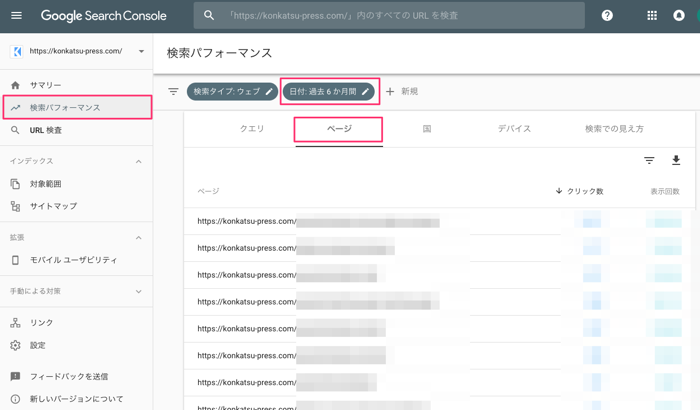Download table data with download icon
The width and height of the screenshot is (700, 410).
(676, 160)
